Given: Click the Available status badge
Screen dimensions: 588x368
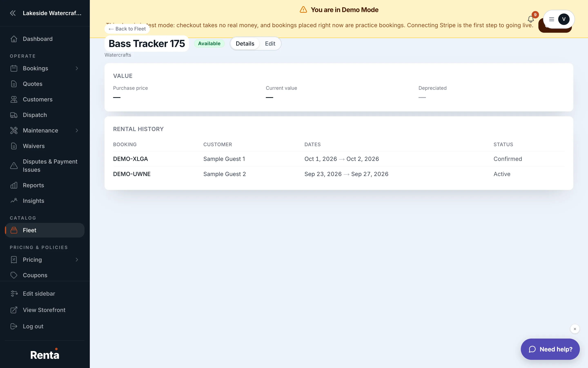Looking at the screenshot, I should pyautogui.click(x=209, y=44).
